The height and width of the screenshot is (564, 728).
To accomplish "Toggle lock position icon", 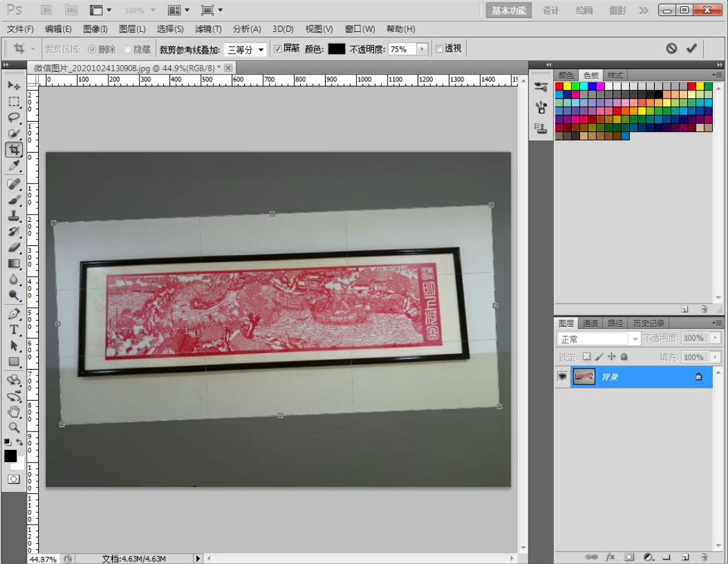I will pos(611,356).
